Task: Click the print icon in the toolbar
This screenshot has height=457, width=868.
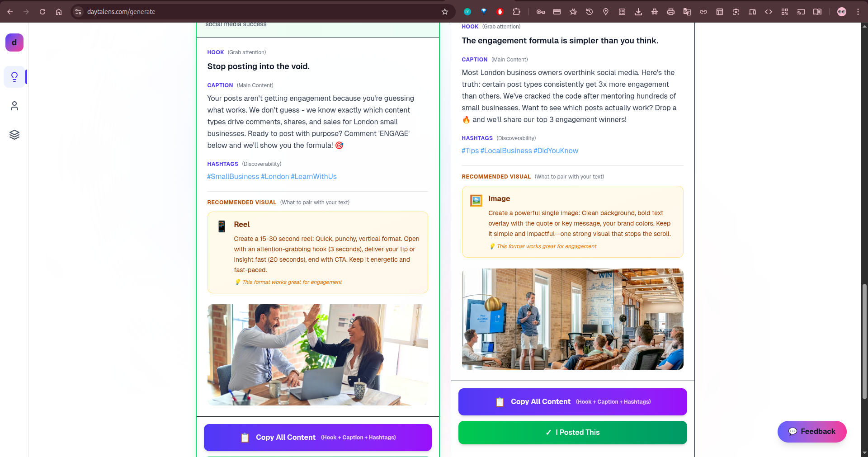Action: [x=671, y=12]
